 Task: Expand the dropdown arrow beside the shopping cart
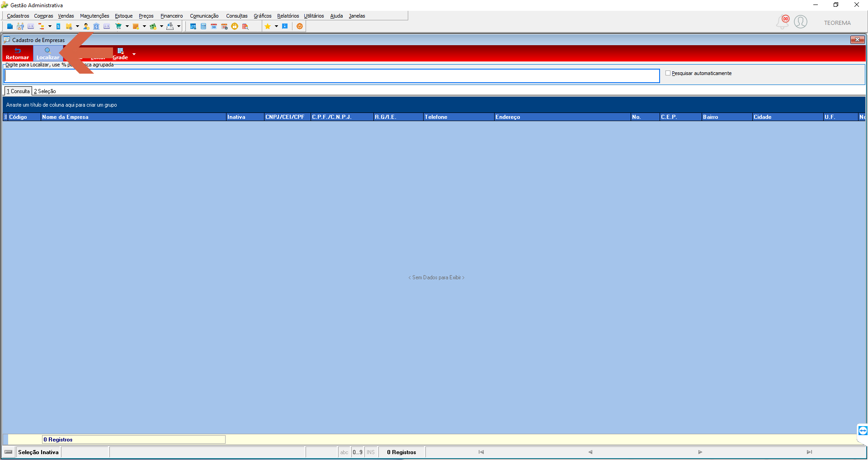click(x=127, y=26)
